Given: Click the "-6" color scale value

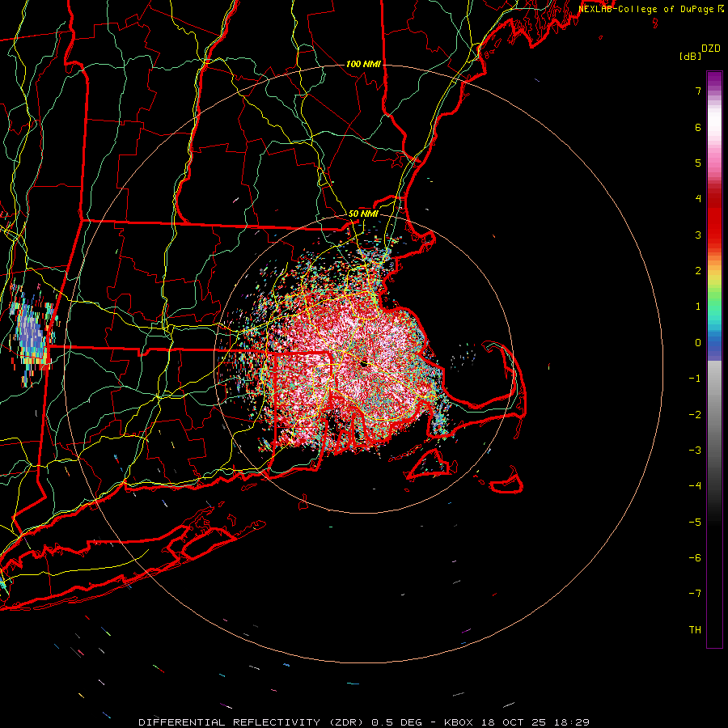Looking at the screenshot, I should [x=695, y=558].
